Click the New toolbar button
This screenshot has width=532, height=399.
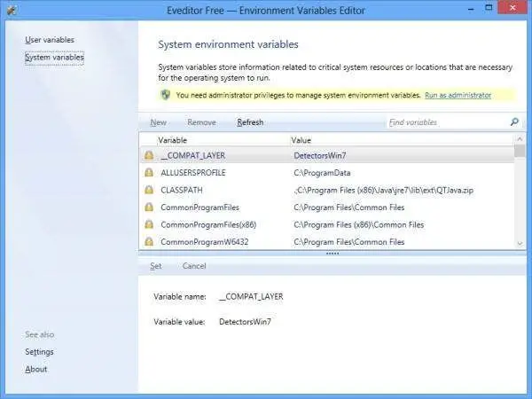[158, 122]
